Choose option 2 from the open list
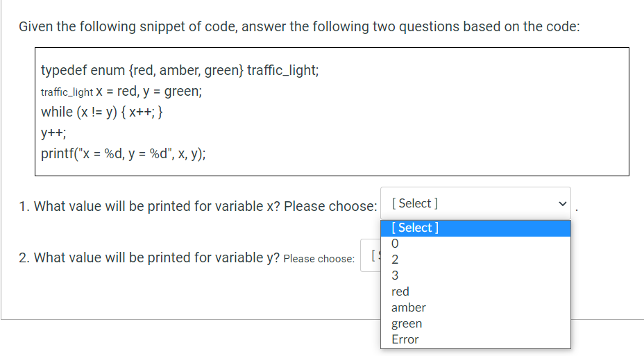Image resolution: width=644 pixels, height=356 pixels. click(x=475, y=260)
